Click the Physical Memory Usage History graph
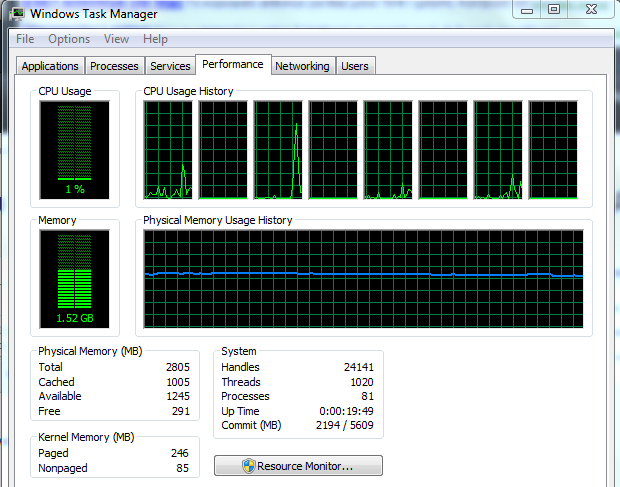The height and width of the screenshot is (487, 620). pos(363,279)
